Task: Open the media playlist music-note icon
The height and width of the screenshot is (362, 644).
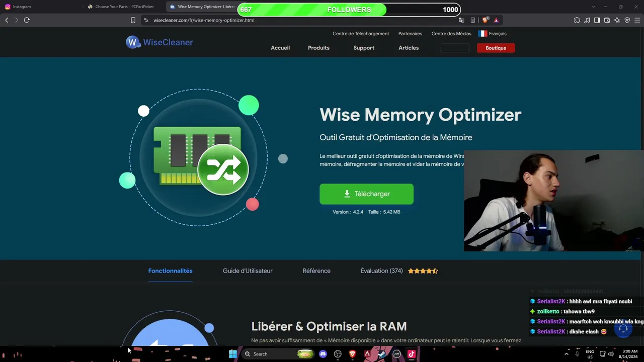Action: click(587, 20)
